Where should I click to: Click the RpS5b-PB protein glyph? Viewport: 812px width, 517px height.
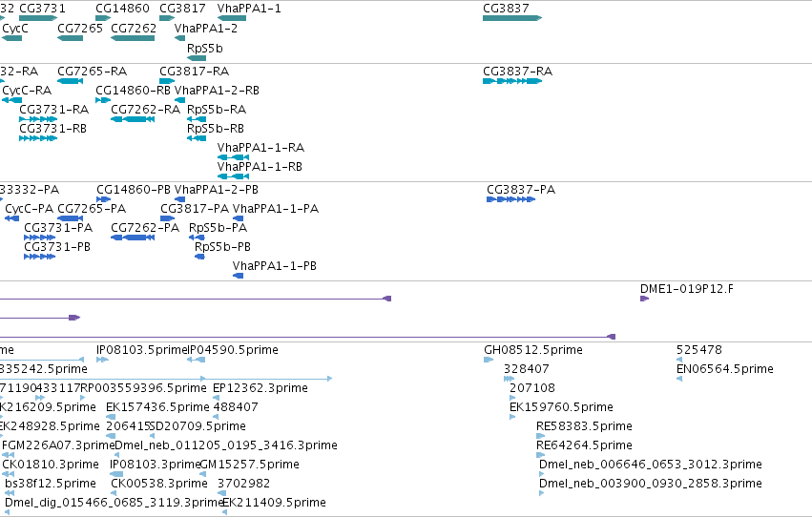199,258
